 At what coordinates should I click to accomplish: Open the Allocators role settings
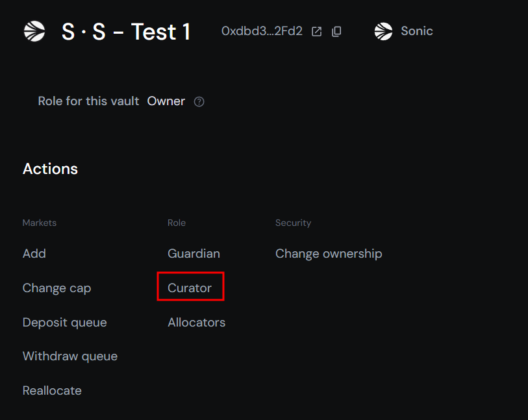pyautogui.click(x=196, y=322)
